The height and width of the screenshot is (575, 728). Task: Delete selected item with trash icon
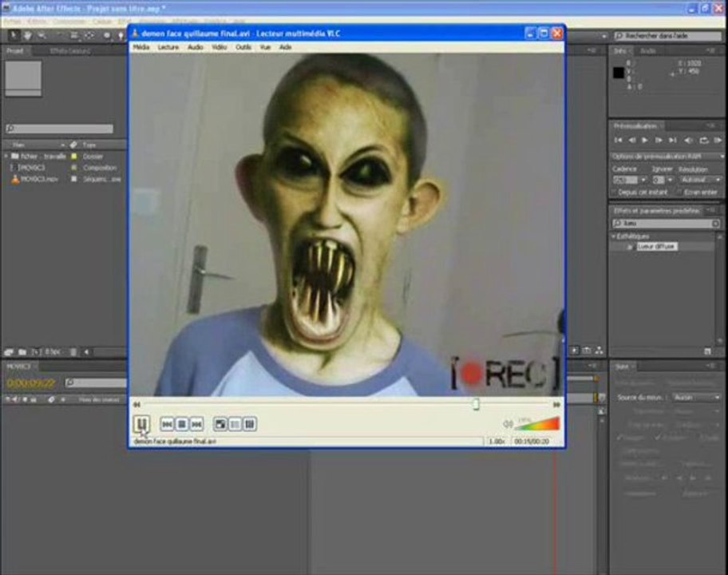[73, 352]
